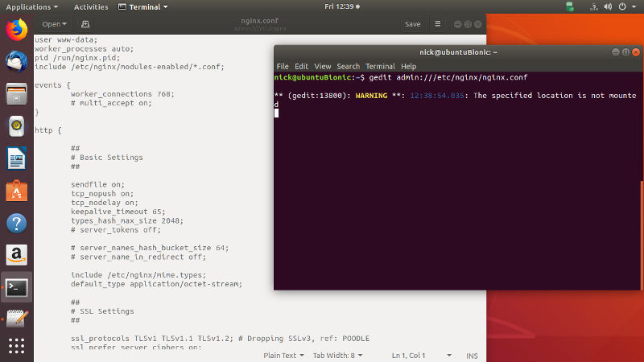Expand the gedit Open dropdown
The height and width of the screenshot is (362, 644).
[x=54, y=24]
